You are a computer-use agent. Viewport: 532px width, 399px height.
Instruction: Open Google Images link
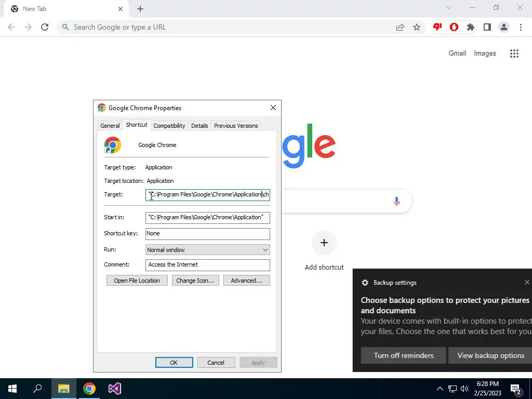[485, 54]
